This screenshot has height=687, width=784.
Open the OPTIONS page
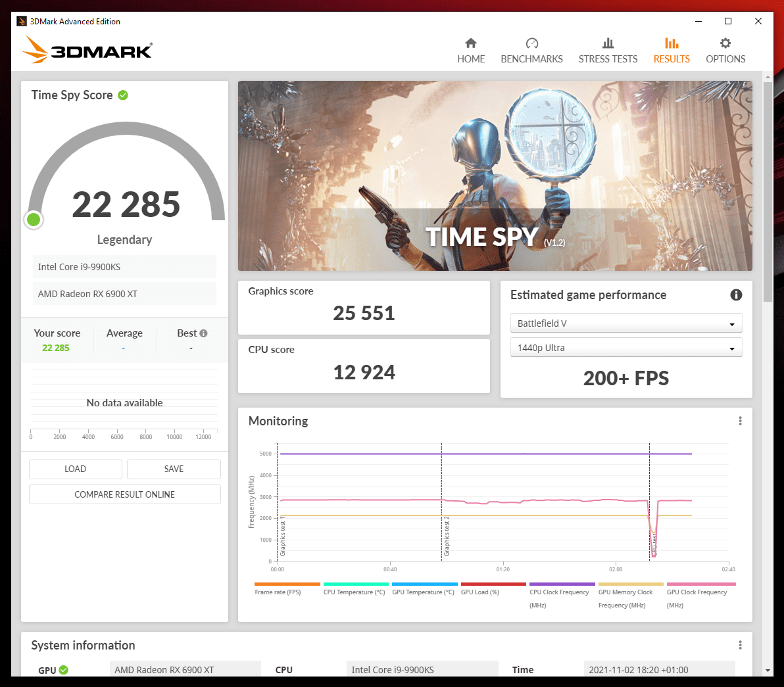coord(725,51)
